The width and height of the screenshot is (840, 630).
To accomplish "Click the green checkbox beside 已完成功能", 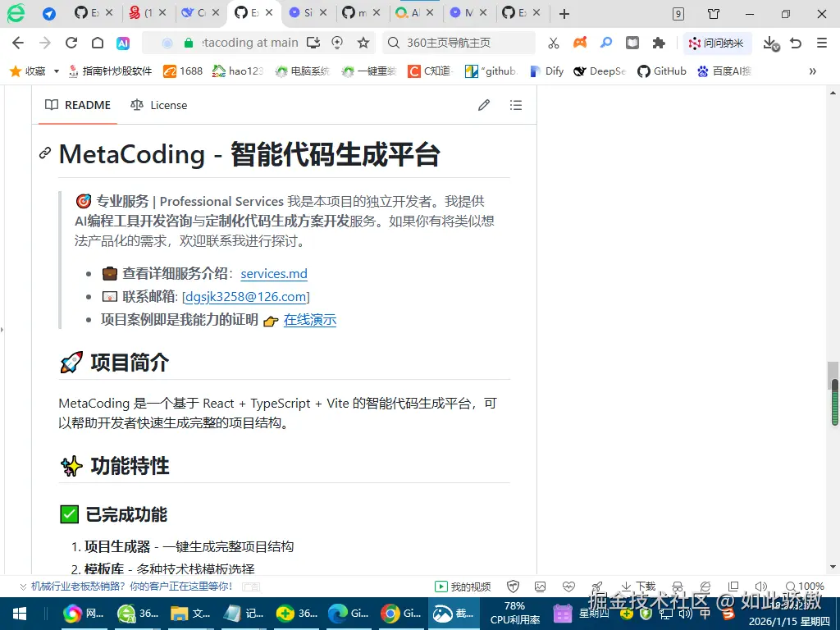I will point(69,514).
